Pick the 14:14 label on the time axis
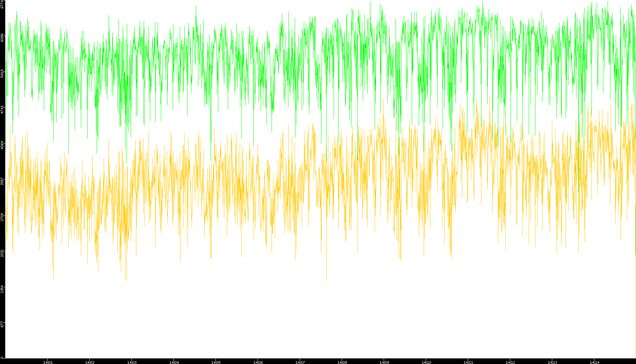Viewport: 636px width, 364px height. point(594,362)
